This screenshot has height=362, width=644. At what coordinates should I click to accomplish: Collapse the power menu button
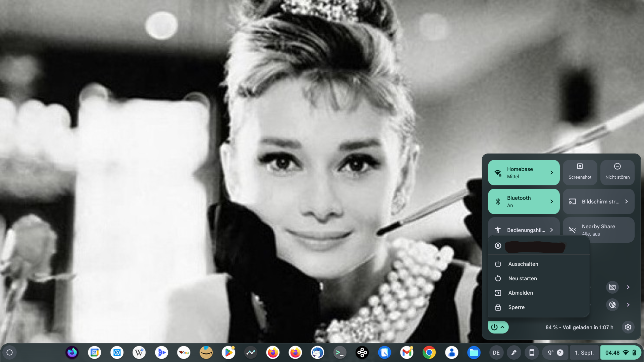coord(498,327)
